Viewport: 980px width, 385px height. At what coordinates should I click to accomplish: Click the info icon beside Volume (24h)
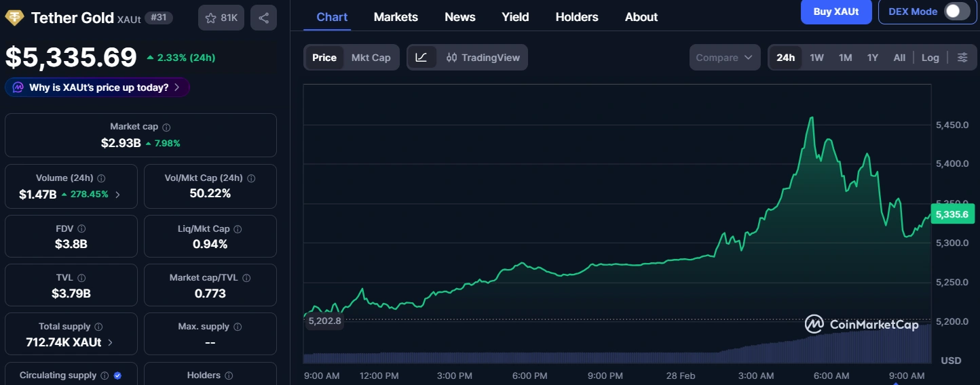coord(101,178)
